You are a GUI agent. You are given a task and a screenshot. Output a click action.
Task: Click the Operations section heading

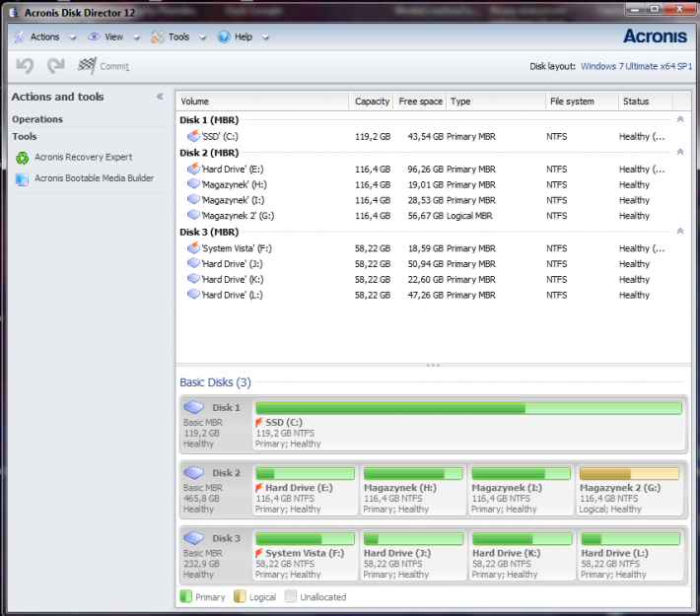click(x=37, y=119)
